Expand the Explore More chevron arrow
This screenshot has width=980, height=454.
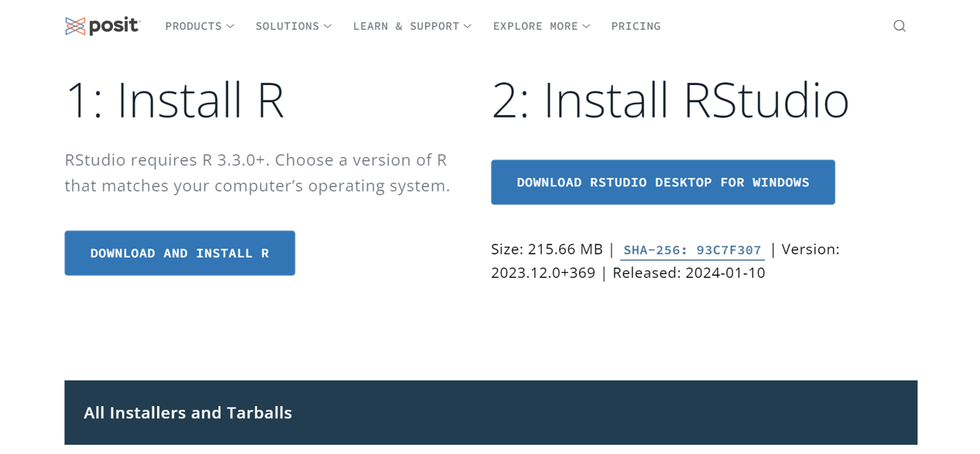[x=586, y=26]
